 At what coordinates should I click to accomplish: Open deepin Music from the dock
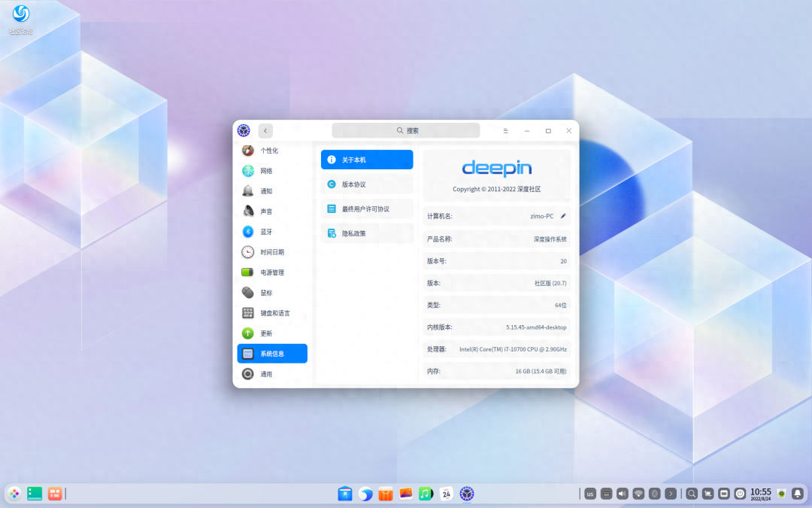[x=426, y=493]
